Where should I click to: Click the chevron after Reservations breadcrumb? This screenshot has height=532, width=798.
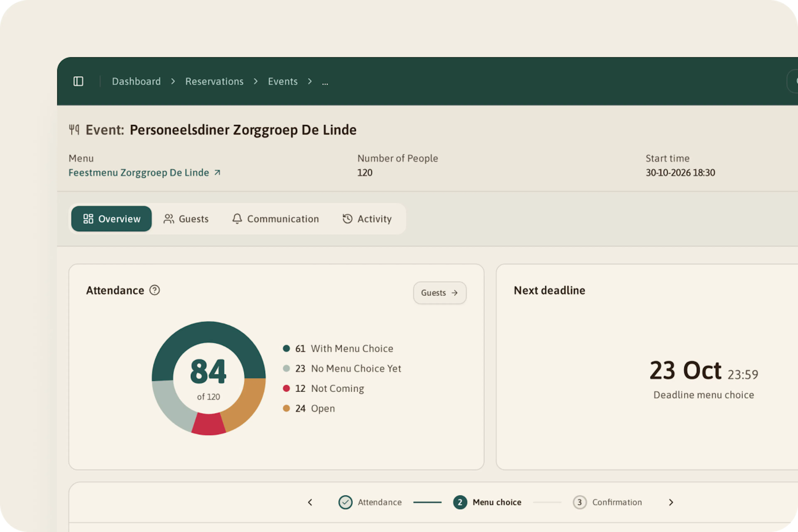256,81
